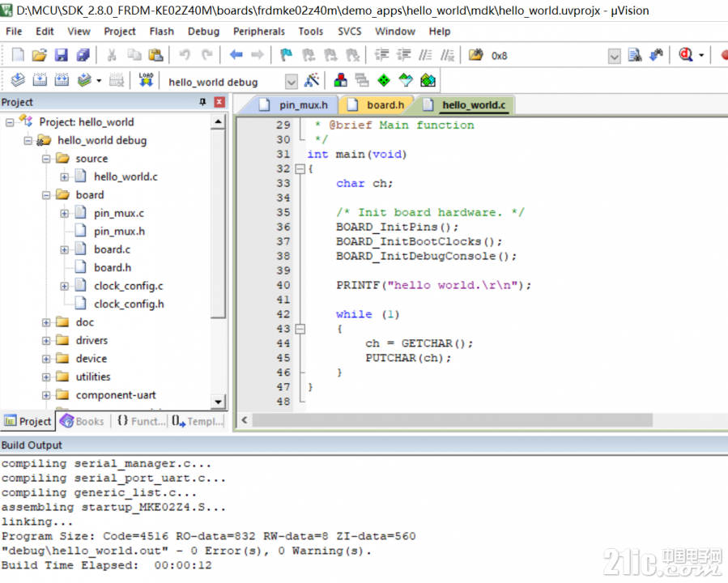Unindent selected lines icon

tap(403, 55)
